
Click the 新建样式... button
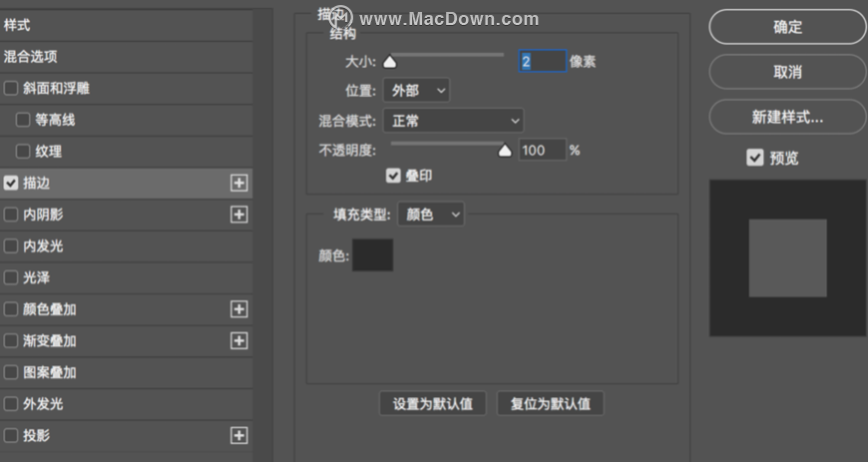(788, 117)
